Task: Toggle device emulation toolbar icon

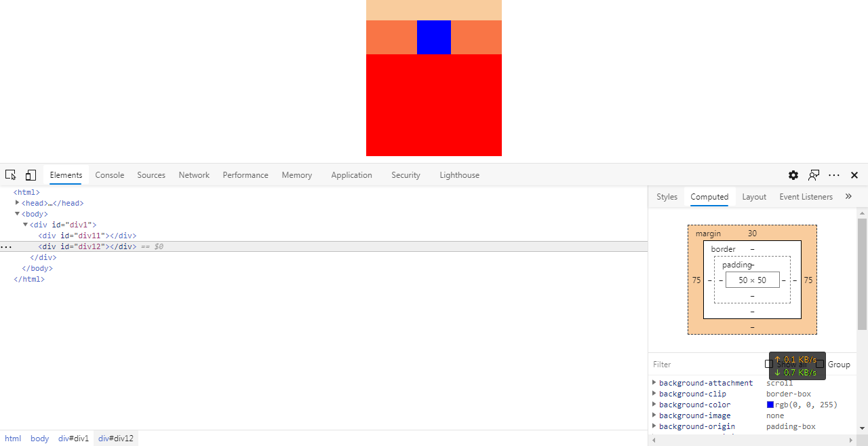Action: (31, 175)
